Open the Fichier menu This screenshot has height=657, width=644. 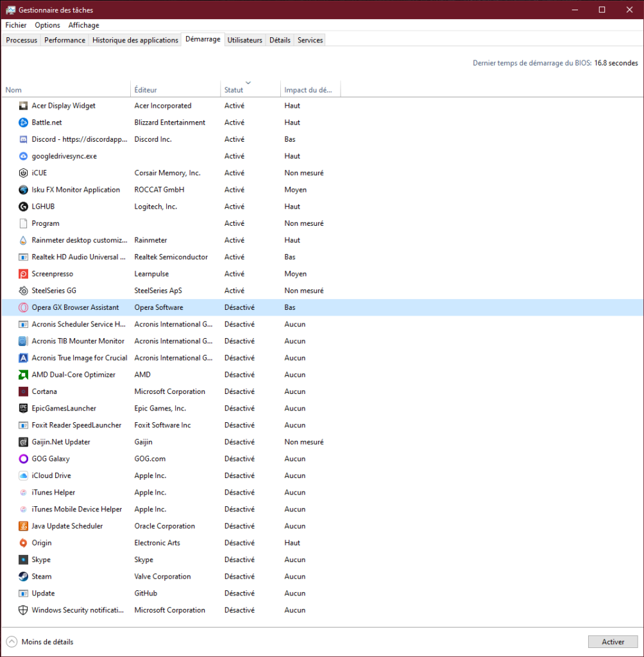pos(16,25)
